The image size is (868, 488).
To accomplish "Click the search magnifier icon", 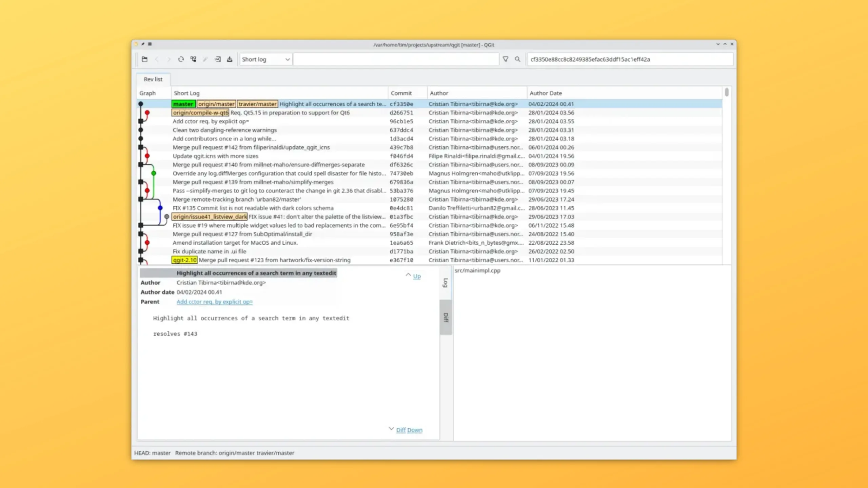I will tap(517, 59).
